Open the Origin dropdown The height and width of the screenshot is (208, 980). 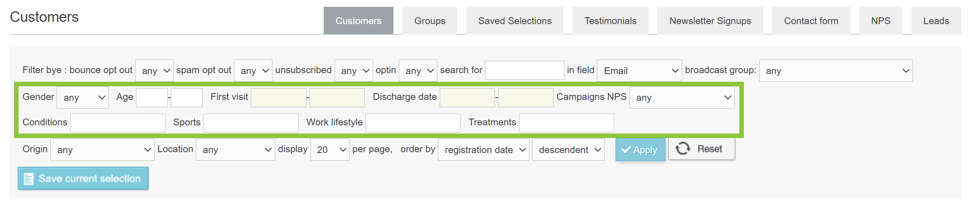click(x=102, y=150)
